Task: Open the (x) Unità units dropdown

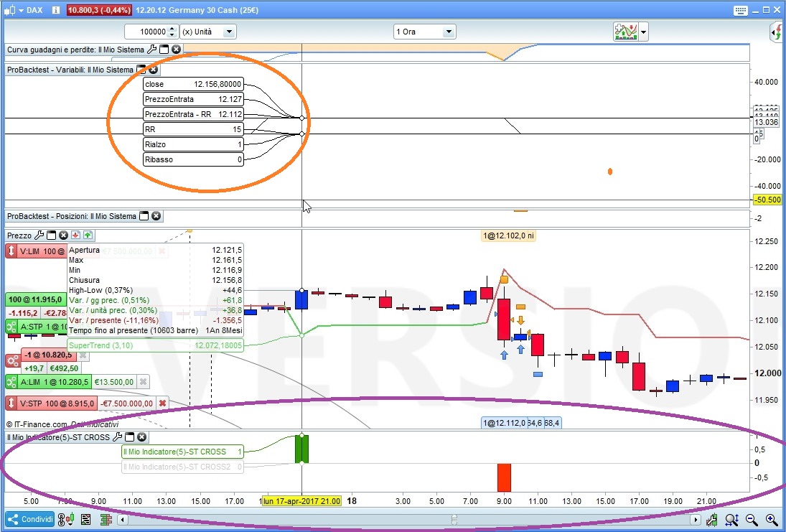Action: click(x=209, y=32)
